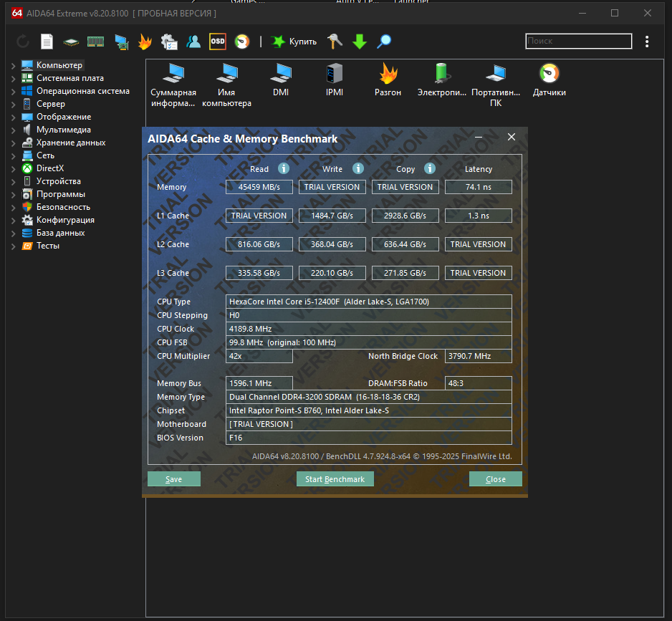Viewport: 672px width, 621px height.
Task: Select Безопасность in the sidebar tree
Action: pyautogui.click(x=63, y=207)
